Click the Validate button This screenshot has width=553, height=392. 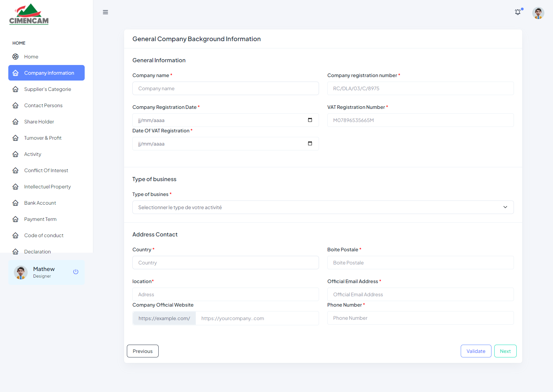[476, 351]
